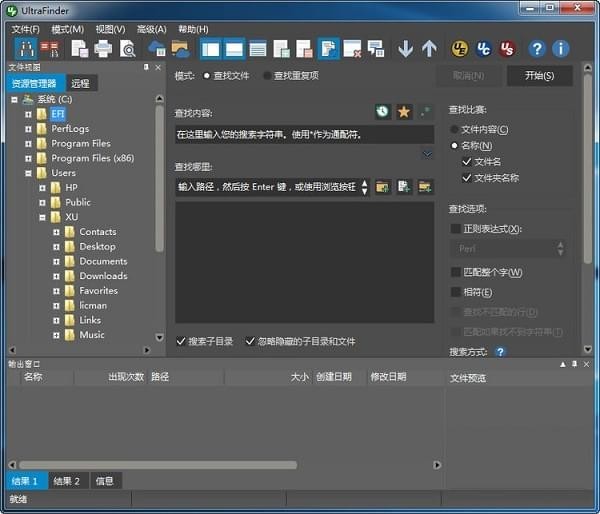
Task: Click the print preview magnifier icon
Action: pos(127,48)
